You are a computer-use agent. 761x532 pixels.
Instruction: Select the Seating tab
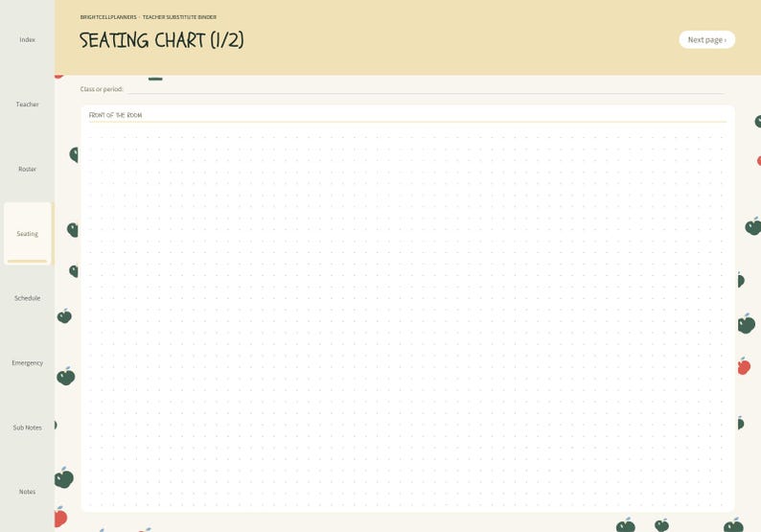click(x=27, y=234)
